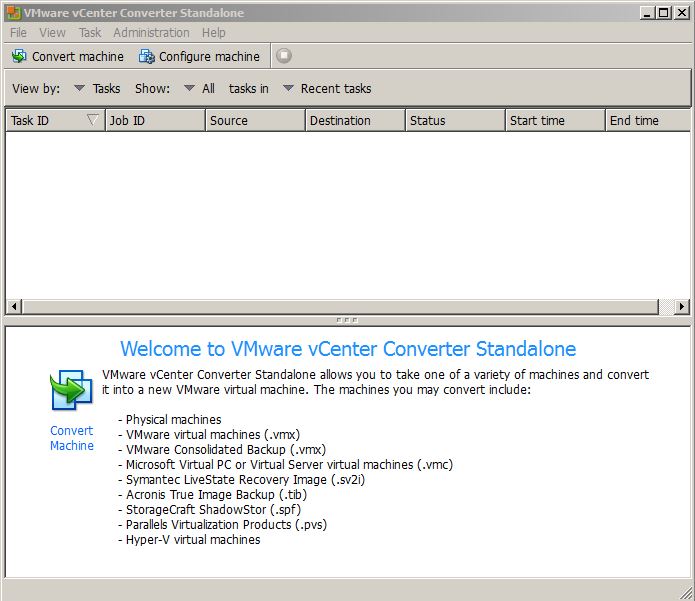Click 'Parallels Virtualization Products (.pvs)' line

tap(223, 525)
